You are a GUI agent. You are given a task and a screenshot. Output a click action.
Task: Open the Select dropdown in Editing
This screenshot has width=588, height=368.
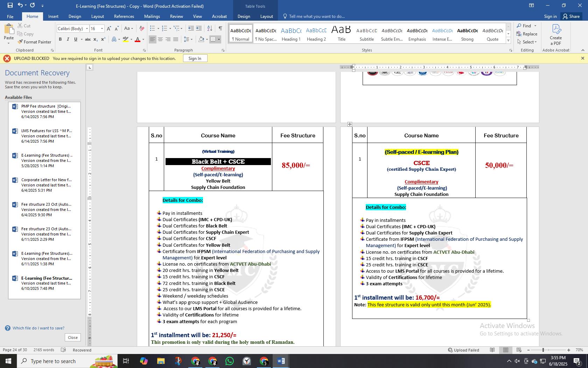[x=527, y=42]
